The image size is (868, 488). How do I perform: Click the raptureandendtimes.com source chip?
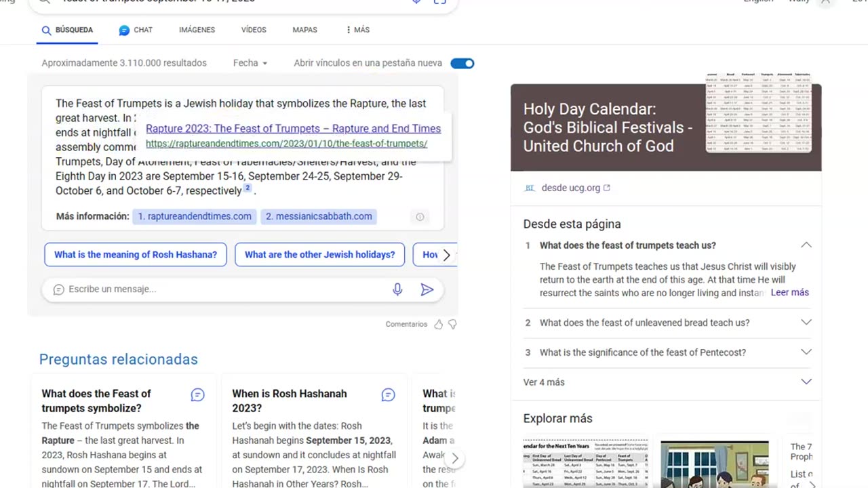[x=194, y=216]
